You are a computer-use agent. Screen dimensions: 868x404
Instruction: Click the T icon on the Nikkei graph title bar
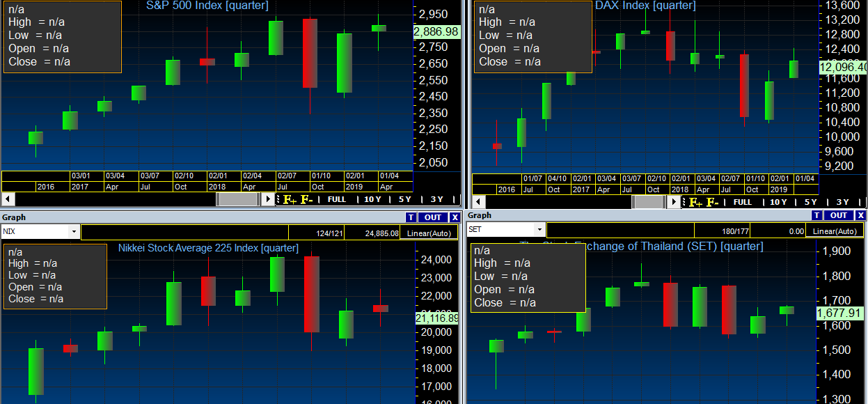pyautogui.click(x=411, y=217)
